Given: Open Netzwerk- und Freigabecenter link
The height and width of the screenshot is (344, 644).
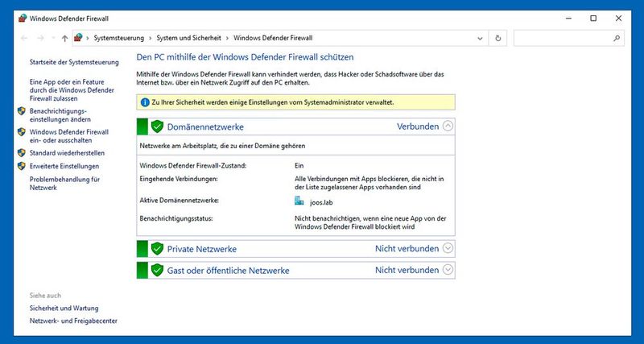Looking at the screenshot, I should (73, 321).
